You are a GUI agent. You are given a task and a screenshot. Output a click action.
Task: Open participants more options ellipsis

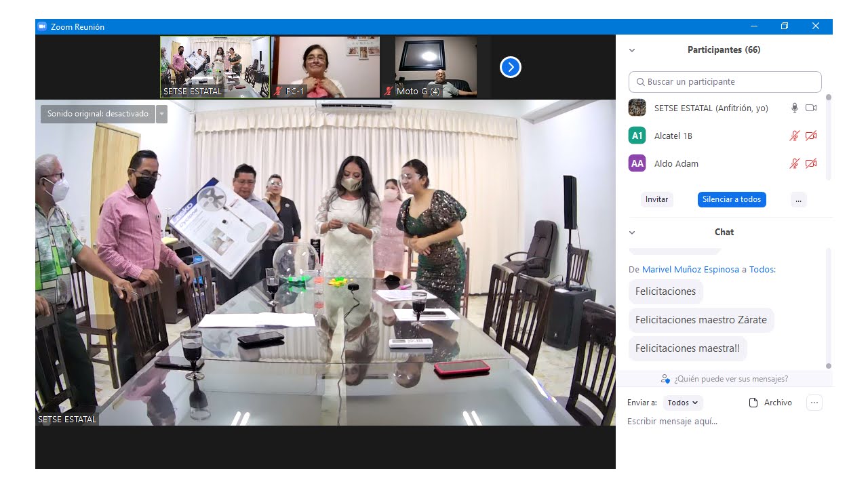click(x=798, y=199)
